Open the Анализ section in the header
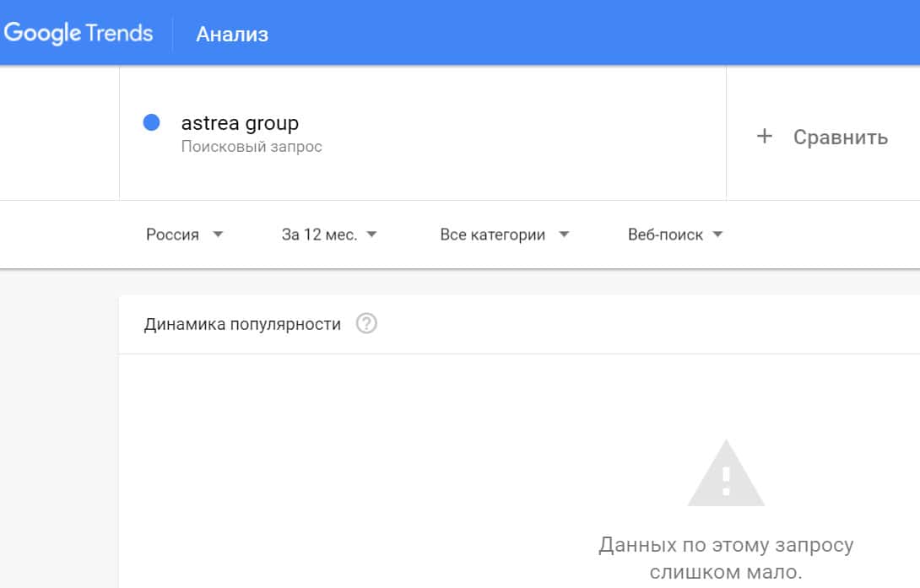Viewport: 920px width, 588px height. coord(232,35)
